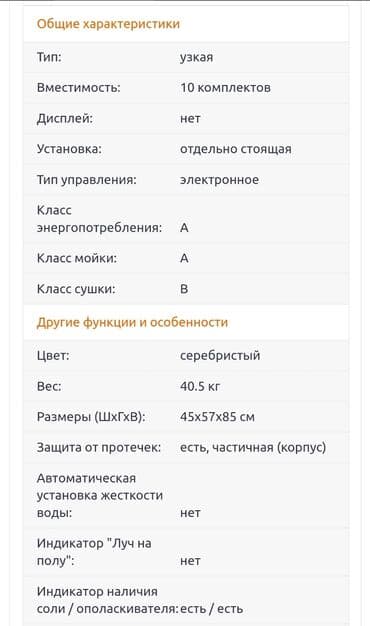
Task: Select the weight value '40.5 кг'
Action: 200,386
